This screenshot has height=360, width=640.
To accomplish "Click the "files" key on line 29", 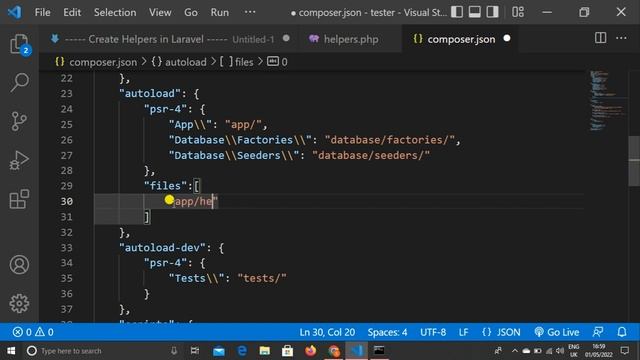I will pyautogui.click(x=165, y=186).
